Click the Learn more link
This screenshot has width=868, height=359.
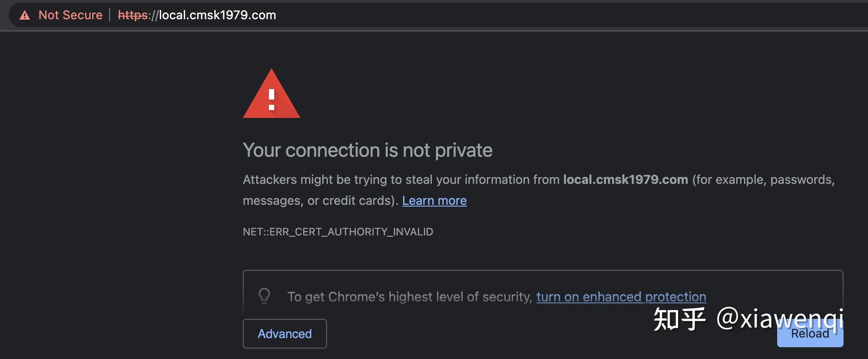pyautogui.click(x=434, y=200)
